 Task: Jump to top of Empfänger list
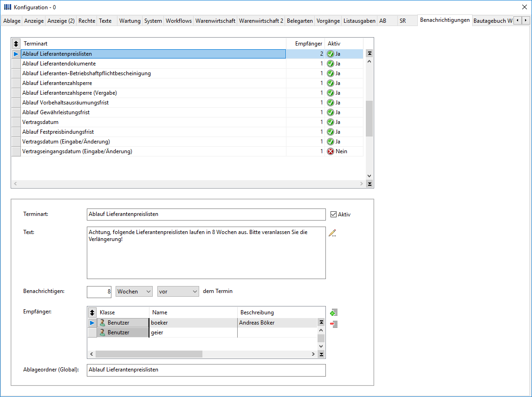(x=321, y=322)
